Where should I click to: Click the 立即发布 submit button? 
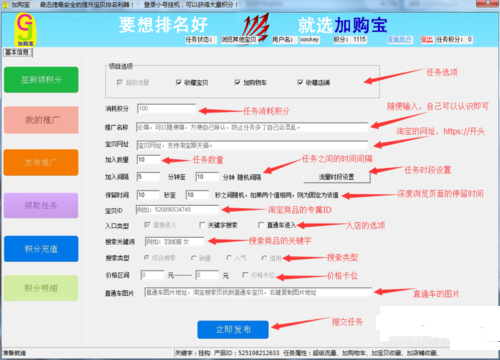pyautogui.click(x=233, y=330)
